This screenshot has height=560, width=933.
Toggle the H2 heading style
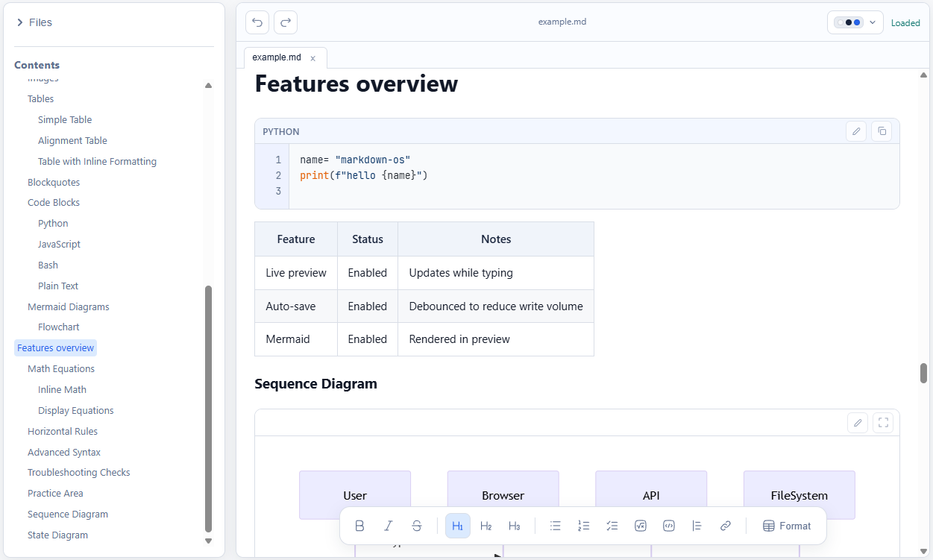[486, 526]
